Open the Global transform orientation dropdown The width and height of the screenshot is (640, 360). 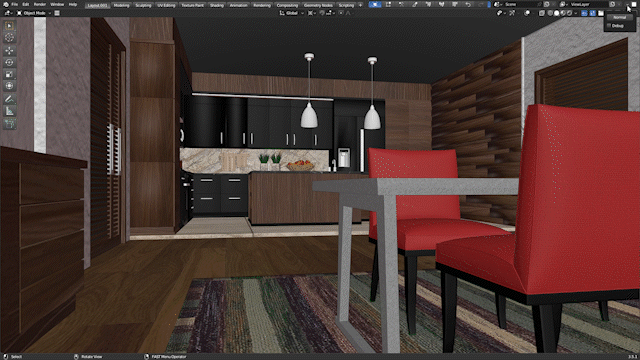point(291,13)
